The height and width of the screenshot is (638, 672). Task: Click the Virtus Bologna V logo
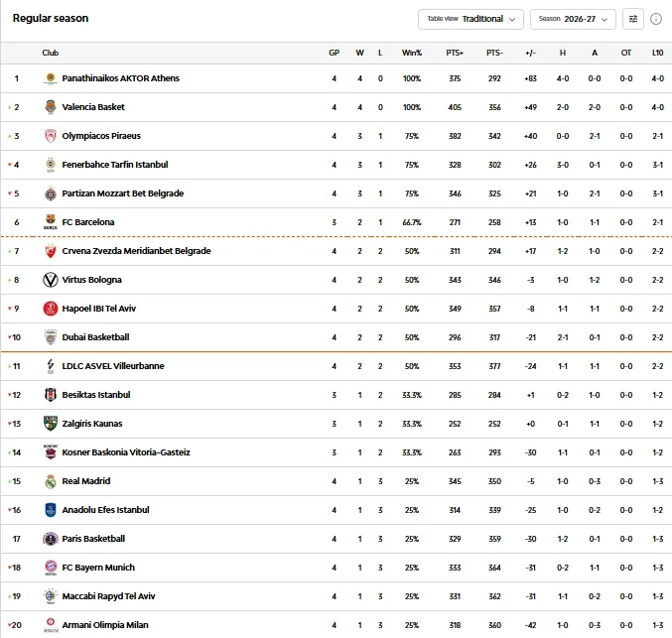coord(51,280)
